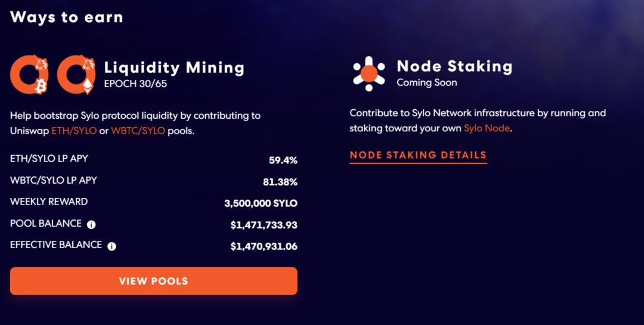Show info for Effective Balance
The height and width of the screenshot is (325, 644).
tap(112, 246)
